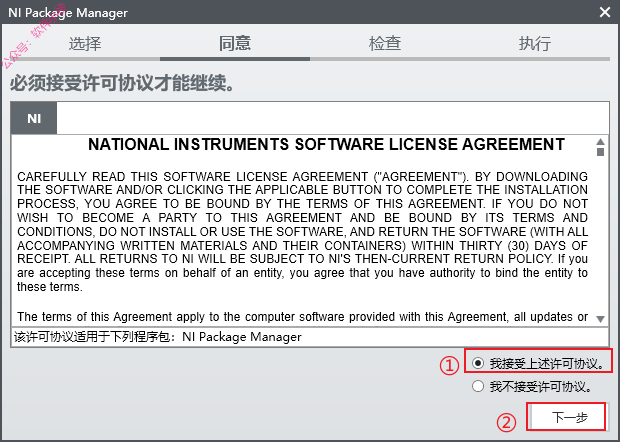The image size is (620, 442).
Task: Select 我不接受许可协议 radio button
Action: coord(478,386)
